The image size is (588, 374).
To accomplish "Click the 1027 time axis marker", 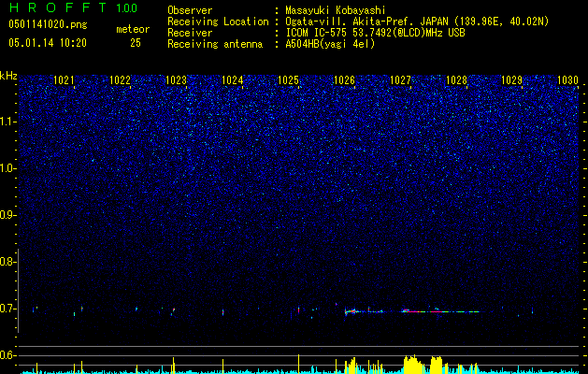I will pos(400,79).
